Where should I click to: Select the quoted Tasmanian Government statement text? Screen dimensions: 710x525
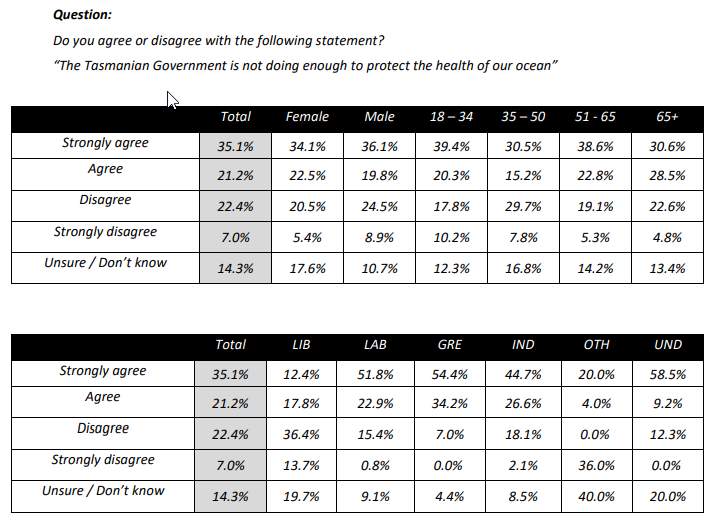(306, 66)
